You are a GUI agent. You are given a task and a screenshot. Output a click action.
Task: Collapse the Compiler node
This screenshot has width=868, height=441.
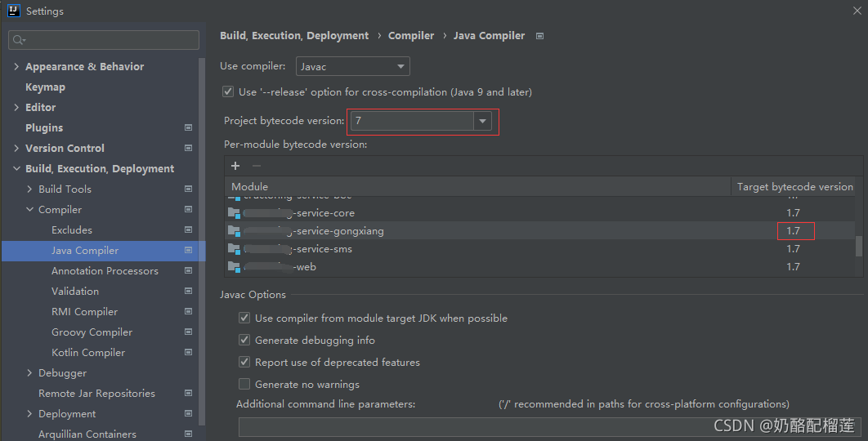tap(29, 210)
